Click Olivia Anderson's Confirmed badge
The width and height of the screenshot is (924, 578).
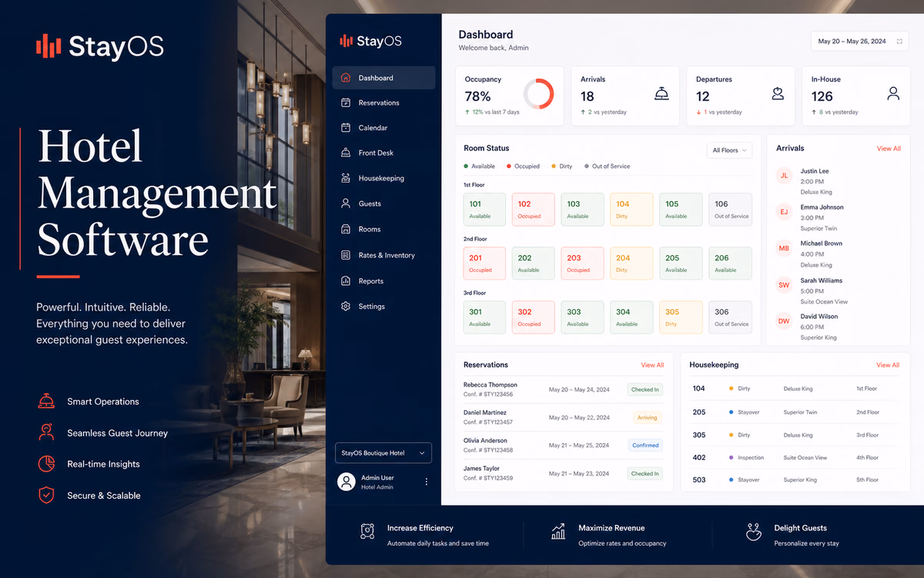tap(645, 445)
